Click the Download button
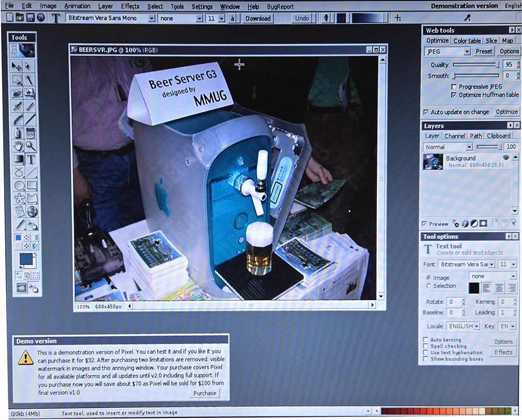Image resolution: width=522 pixels, height=420 pixels. point(258,18)
